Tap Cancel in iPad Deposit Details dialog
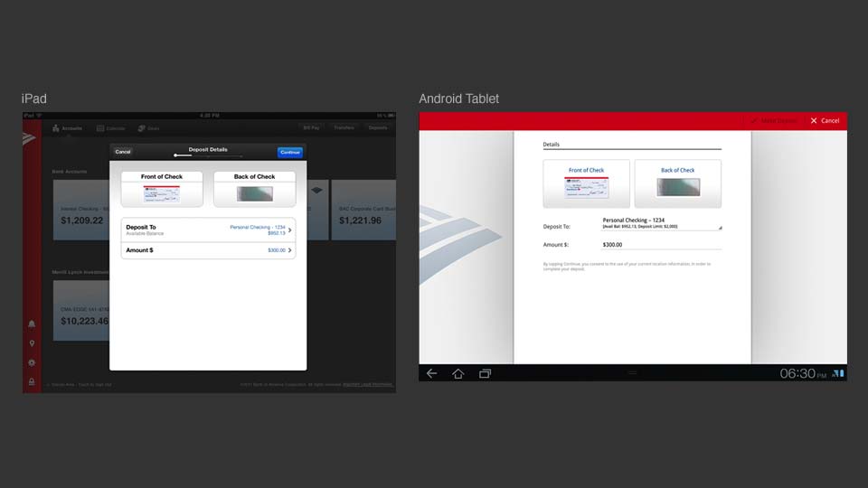 tap(123, 152)
